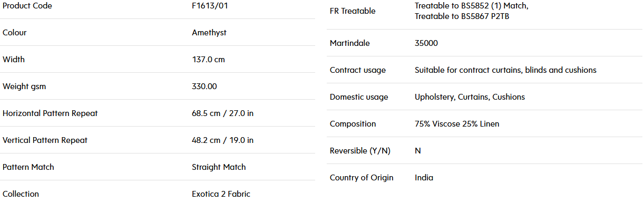
Task: Click the Country of Origin value India
Action: (424, 178)
